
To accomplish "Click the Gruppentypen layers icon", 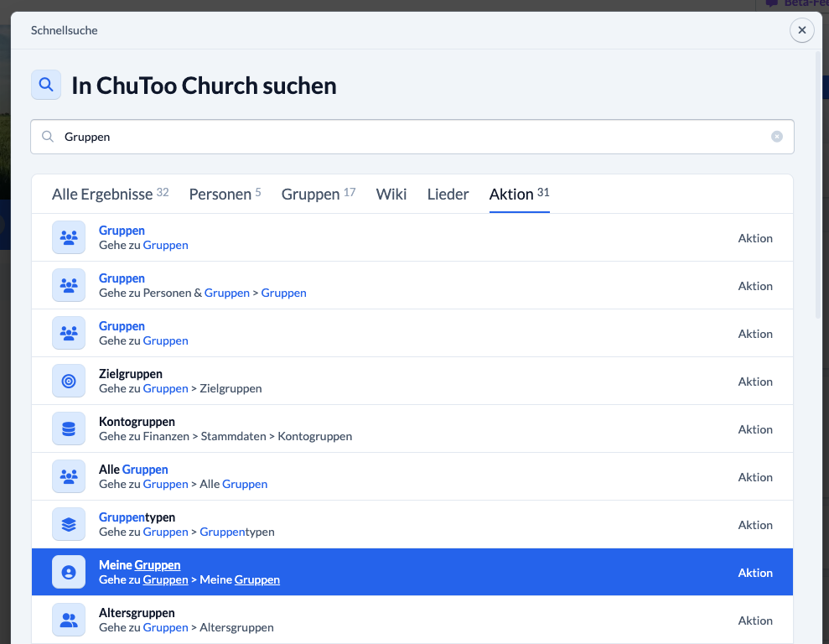I will 69,524.
